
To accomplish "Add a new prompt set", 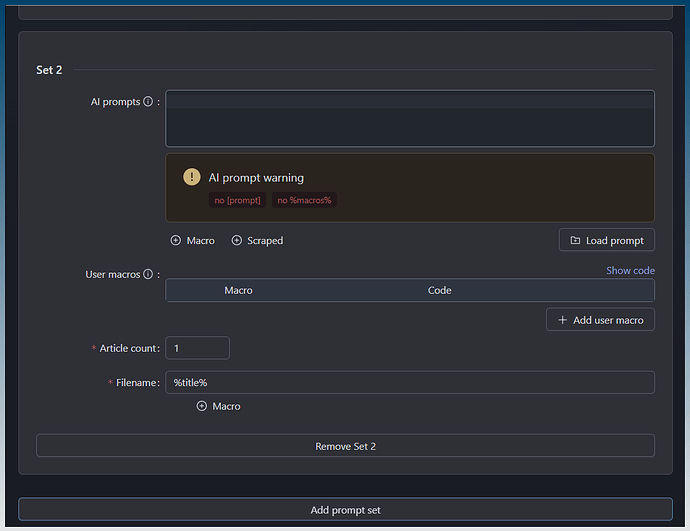I will pos(345,510).
